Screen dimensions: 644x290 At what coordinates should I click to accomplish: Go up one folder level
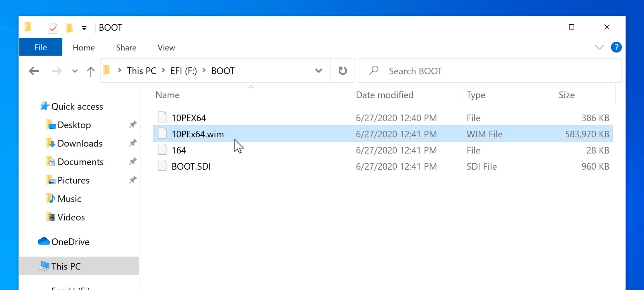pyautogui.click(x=91, y=71)
